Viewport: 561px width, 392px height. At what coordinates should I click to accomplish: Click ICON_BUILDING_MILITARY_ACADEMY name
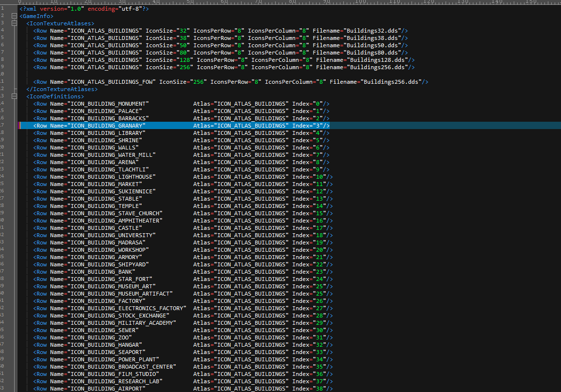[122, 323]
